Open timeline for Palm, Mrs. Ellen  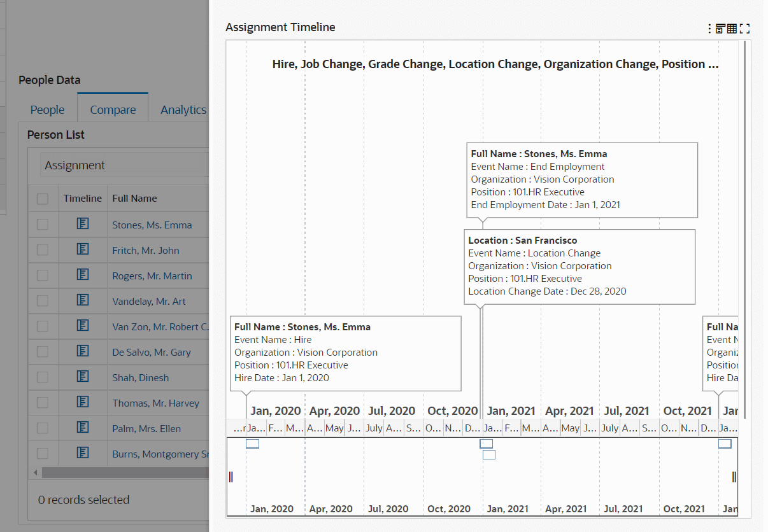tap(83, 427)
